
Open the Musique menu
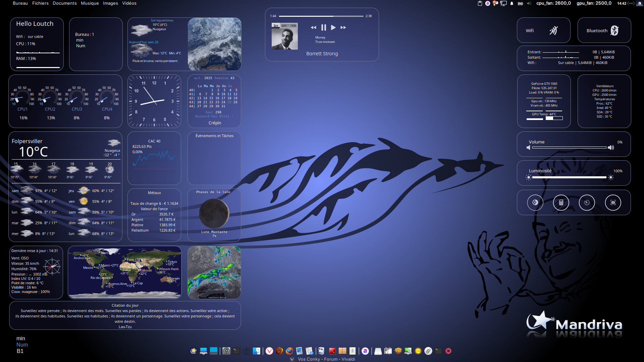click(x=90, y=3)
